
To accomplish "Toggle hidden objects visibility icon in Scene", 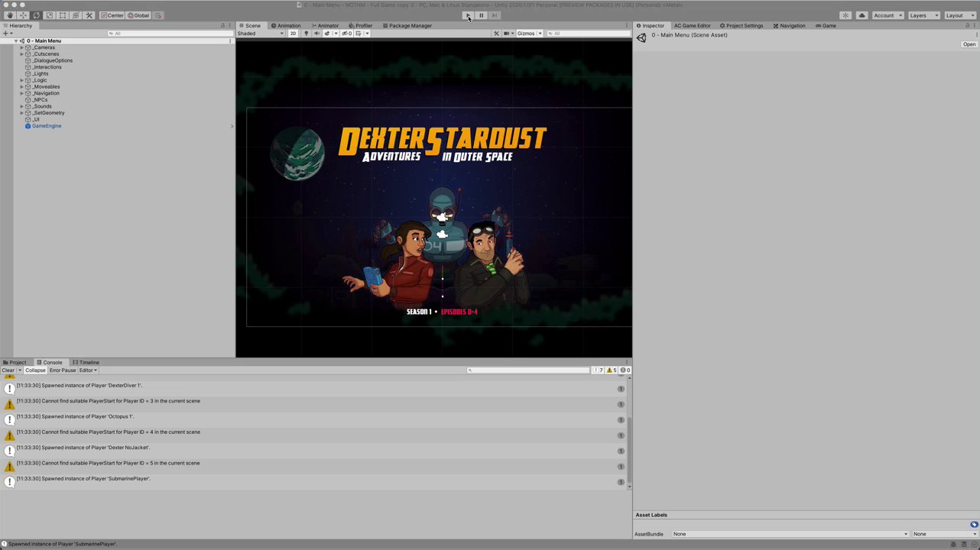I will tap(346, 34).
